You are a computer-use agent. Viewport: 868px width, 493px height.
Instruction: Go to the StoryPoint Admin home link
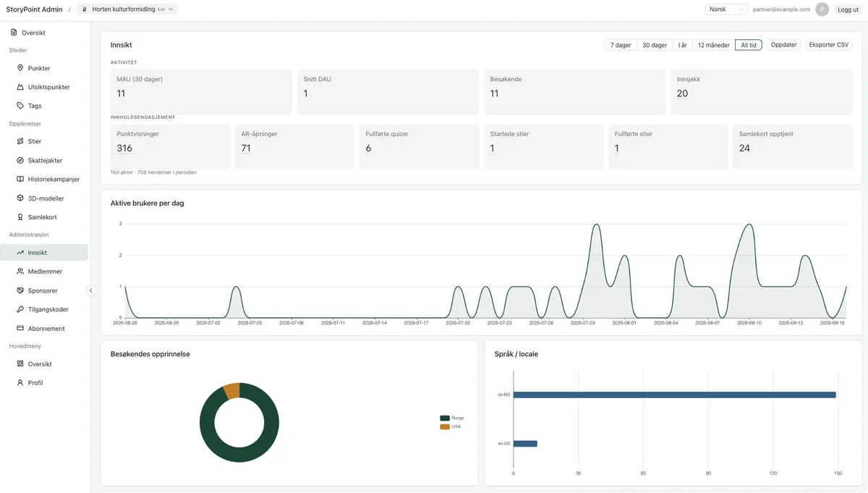click(34, 9)
